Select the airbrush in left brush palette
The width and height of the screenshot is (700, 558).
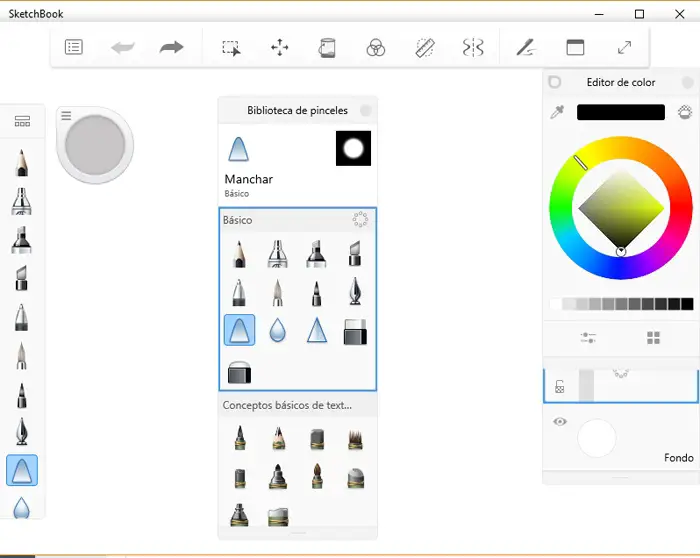pyautogui.click(x=21, y=201)
